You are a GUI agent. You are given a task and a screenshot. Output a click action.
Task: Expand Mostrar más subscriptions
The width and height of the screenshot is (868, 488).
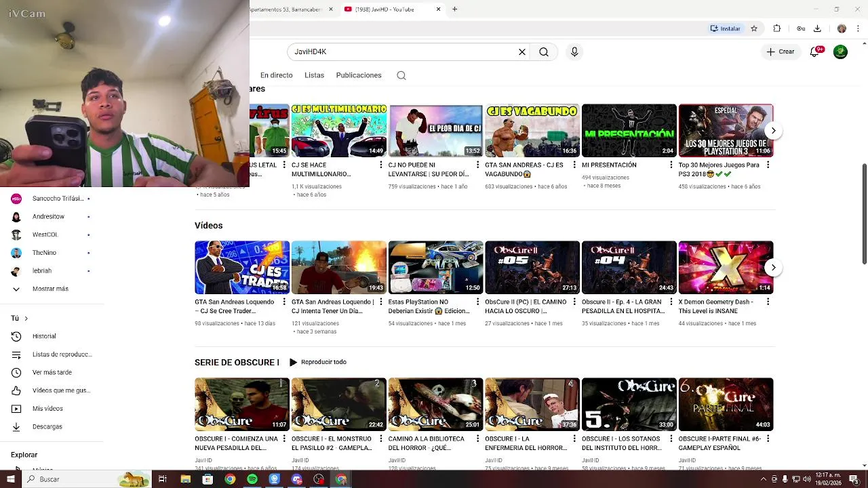(x=52, y=289)
